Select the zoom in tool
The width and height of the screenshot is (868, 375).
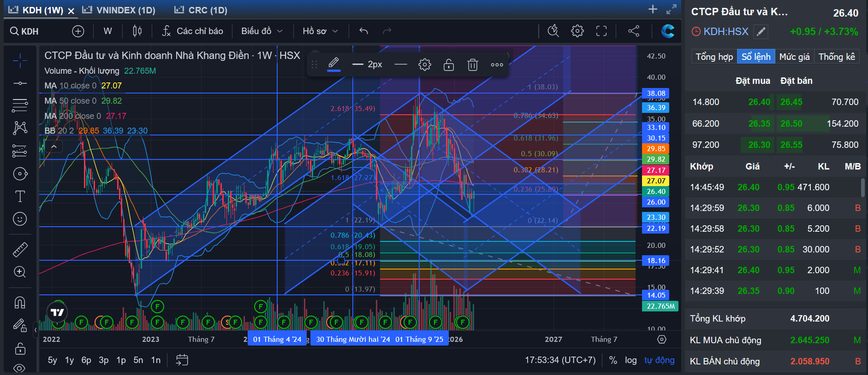(20, 272)
